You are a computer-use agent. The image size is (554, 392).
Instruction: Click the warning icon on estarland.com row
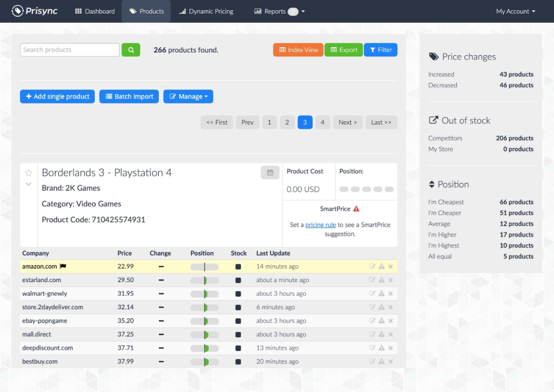pos(381,279)
